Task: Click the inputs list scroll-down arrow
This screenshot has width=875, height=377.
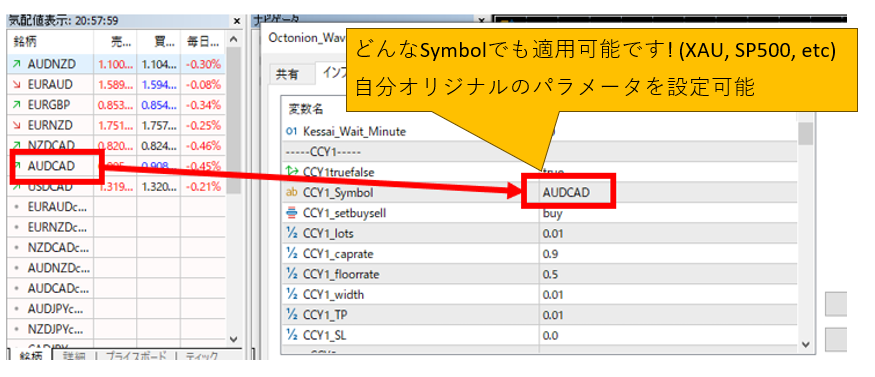Action: click(805, 344)
